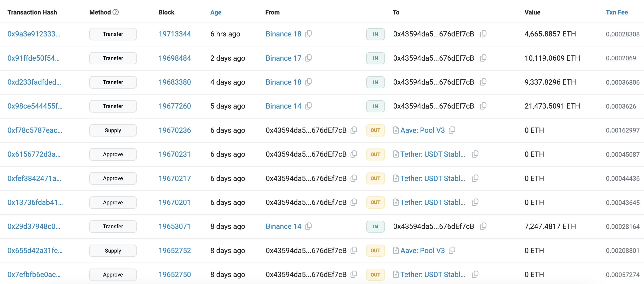Click contract icon beside Aave: Pool V3 at 19652752
Viewport: 644px width, 284px height.
point(396,251)
